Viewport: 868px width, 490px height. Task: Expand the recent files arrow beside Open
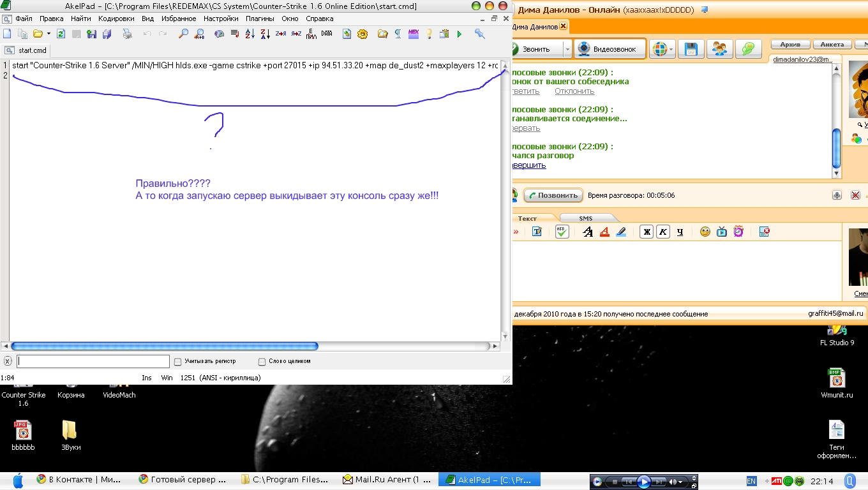(49, 34)
